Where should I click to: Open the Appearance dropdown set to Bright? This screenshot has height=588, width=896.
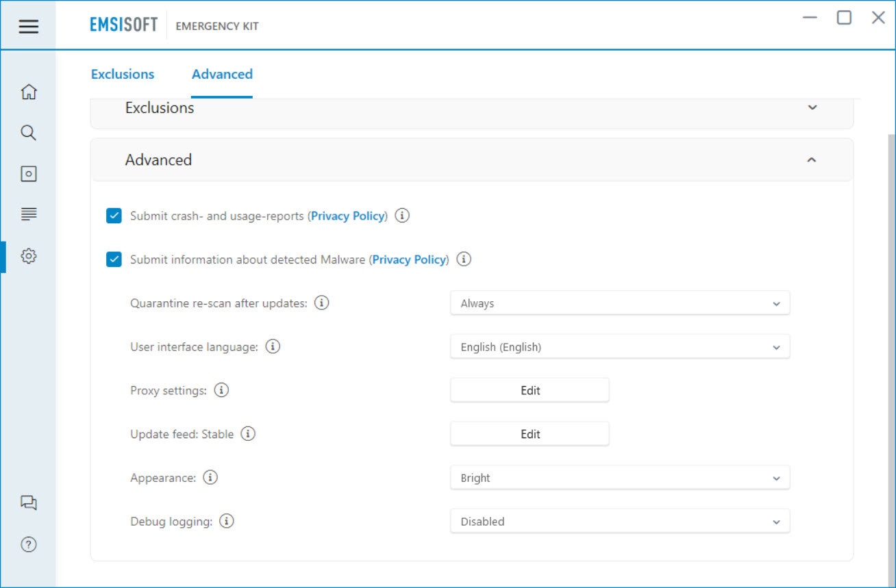(620, 478)
